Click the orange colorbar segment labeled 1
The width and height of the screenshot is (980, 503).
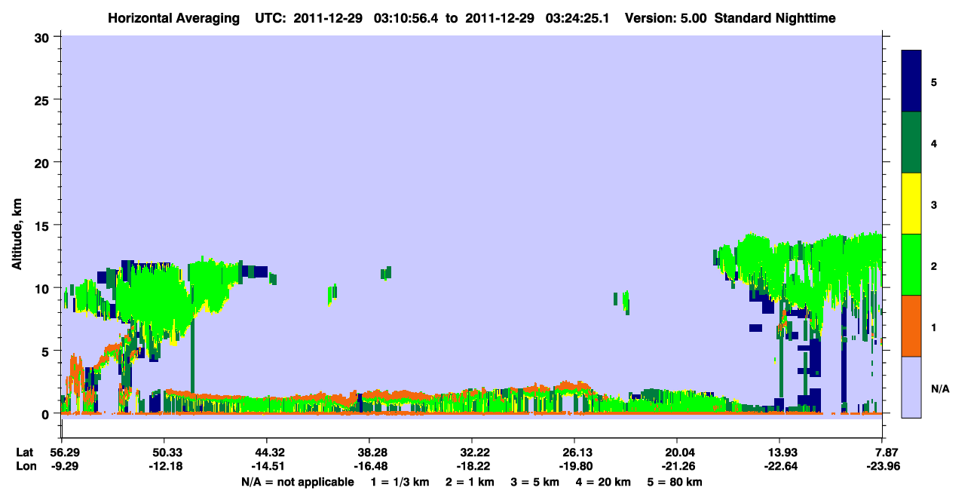click(x=911, y=326)
